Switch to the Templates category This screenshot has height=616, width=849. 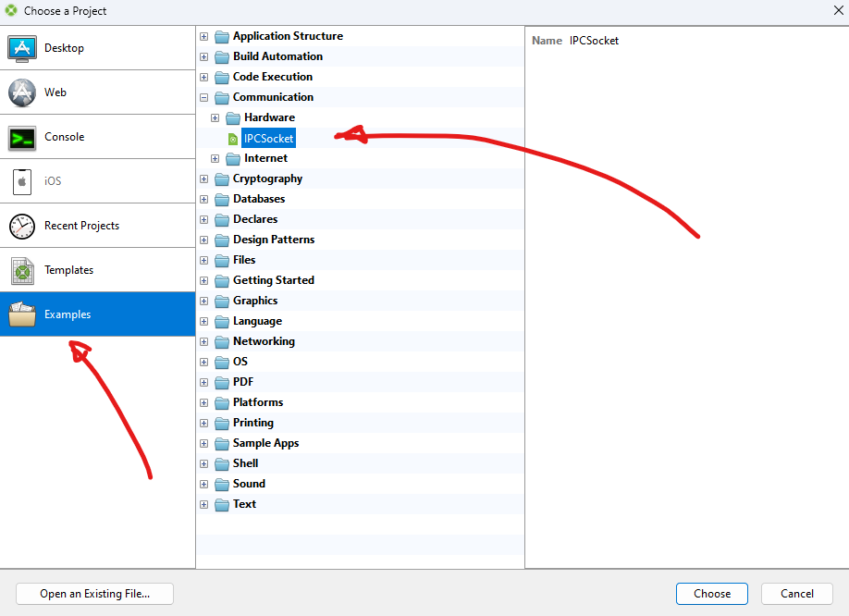[97, 270]
